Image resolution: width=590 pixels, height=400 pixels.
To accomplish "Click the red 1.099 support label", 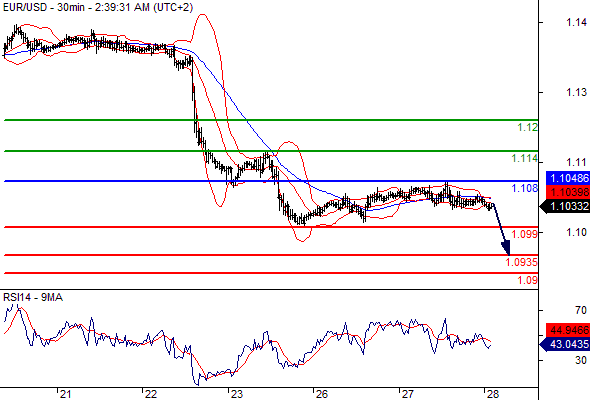I will coord(525,234).
